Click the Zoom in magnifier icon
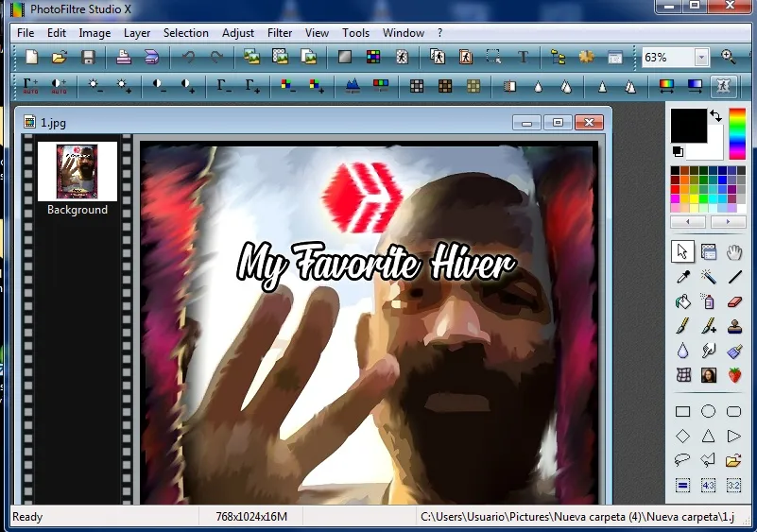 click(x=728, y=57)
